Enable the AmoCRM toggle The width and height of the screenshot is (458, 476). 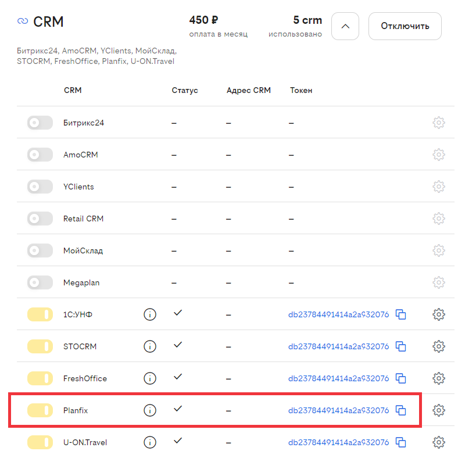click(x=40, y=155)
